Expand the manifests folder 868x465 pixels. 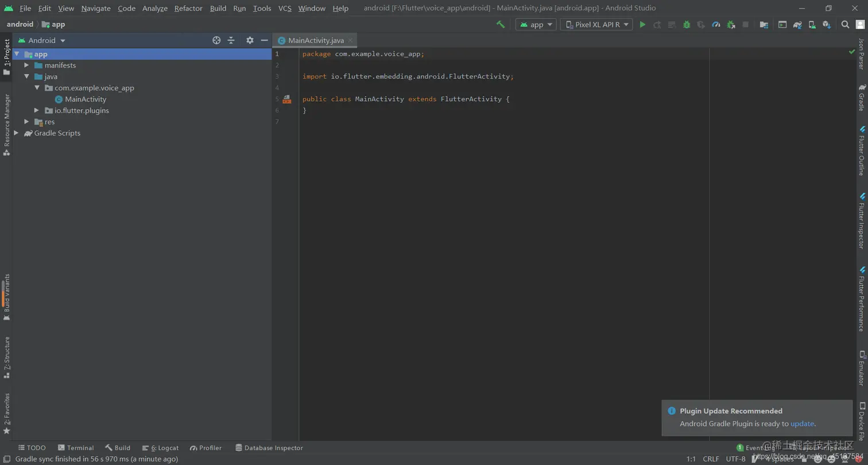(x=26, y=65)
